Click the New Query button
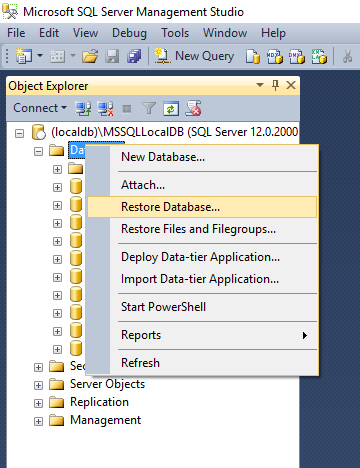 194,56
